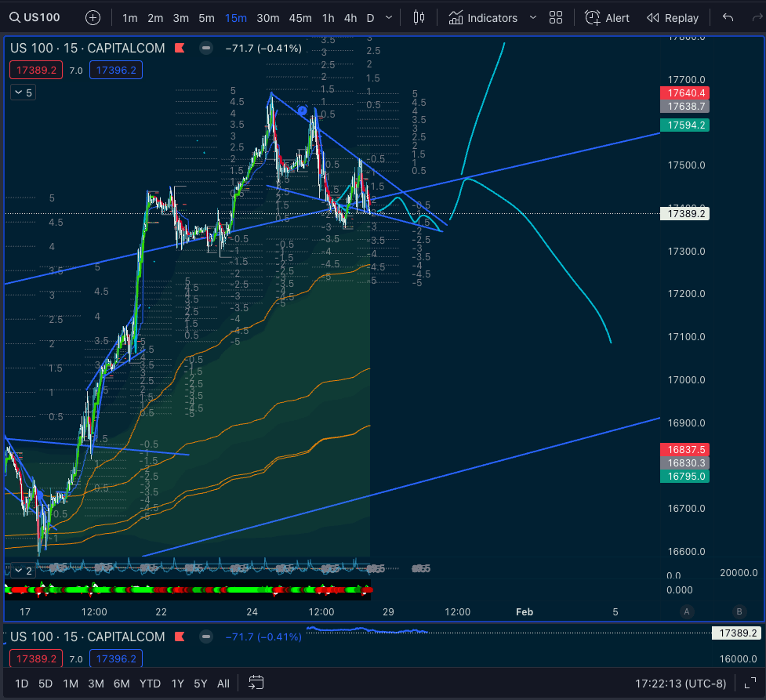
Task: Toggle the A auto-scale button
Action: click(x=687, y=611)
